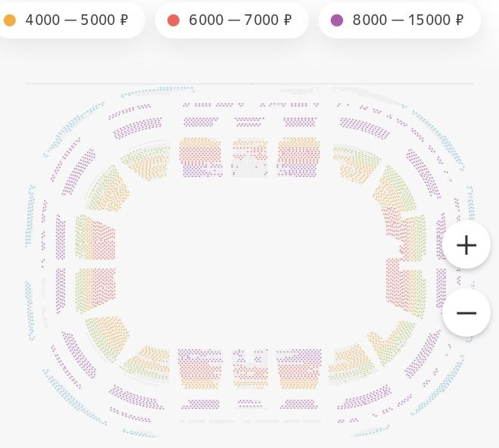Click the purple top-center upper-tier seat block

tap(249, 121)
